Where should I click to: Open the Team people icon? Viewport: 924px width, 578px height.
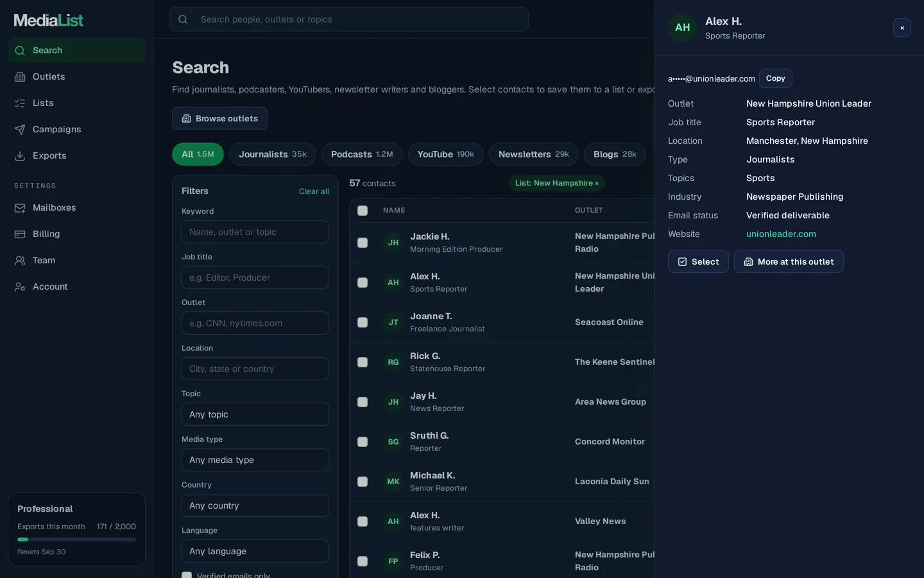(x=20, y=261)
